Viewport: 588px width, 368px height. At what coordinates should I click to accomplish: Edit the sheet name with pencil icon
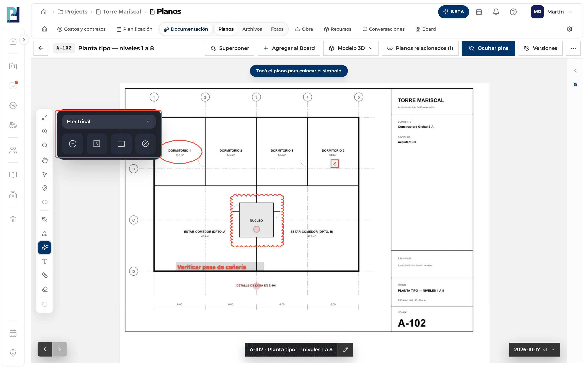tap(345, 350)
